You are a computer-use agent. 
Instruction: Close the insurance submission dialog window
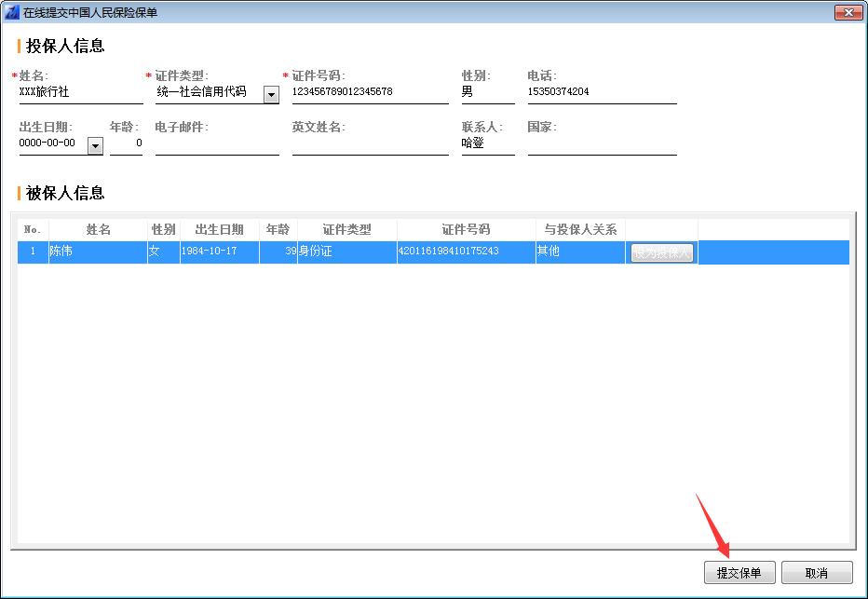coord(847,12)
